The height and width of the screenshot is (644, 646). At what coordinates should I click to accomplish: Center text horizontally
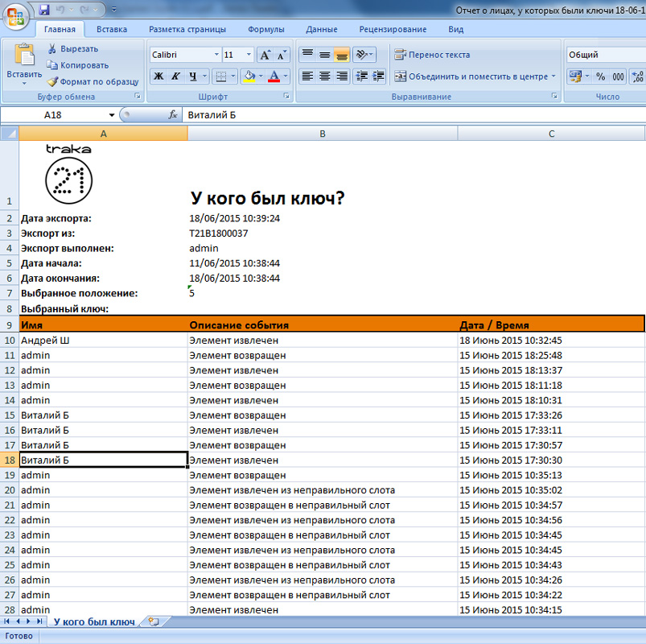pyautogui.click(x=325, y=76)
